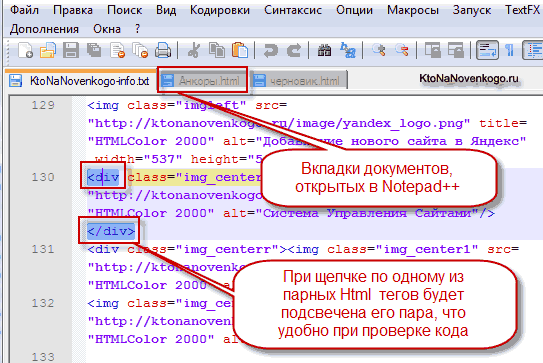
Task: Click line number 129 in margin
Action: (43, 105)
